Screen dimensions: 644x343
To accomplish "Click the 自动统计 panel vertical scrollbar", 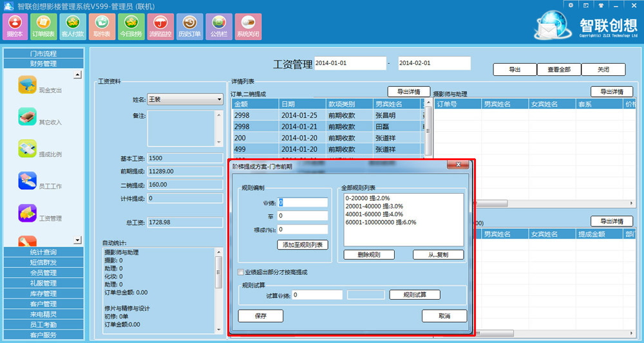I will coord(218,290).
